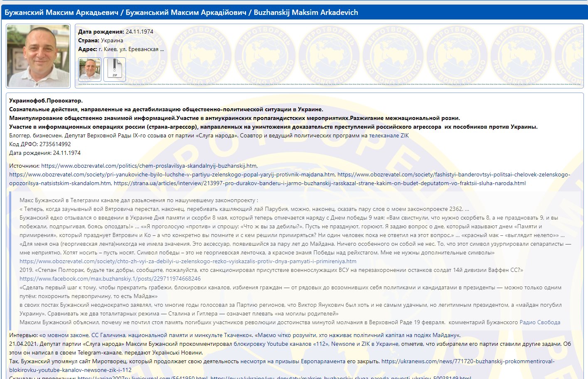Screen dimensions: 588x379
Task: Follow the "телеканале ZIK" link
Action: (389, 135)
